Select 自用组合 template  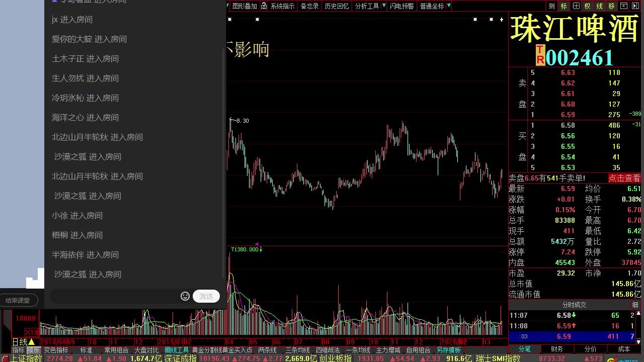coord(418,350)
